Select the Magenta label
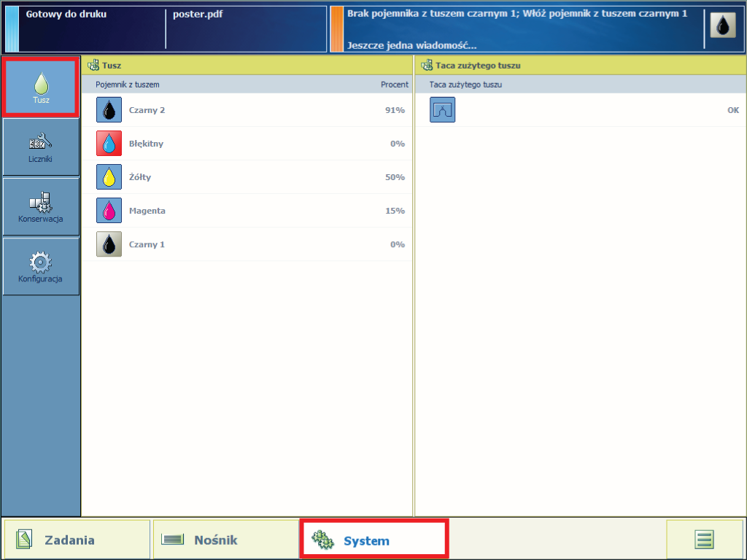This screenshot has height=560, width=747. pyautogui.click(x=147, y=211)
